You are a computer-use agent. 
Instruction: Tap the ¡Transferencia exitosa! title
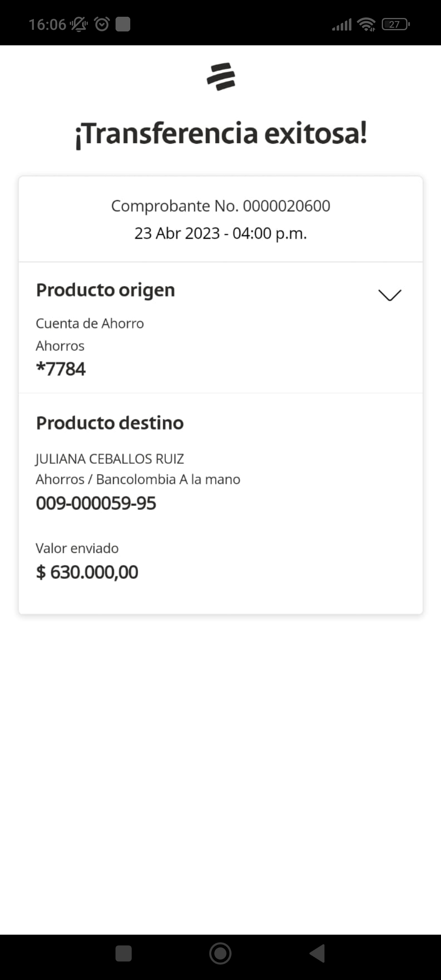click(x=220, y=134)
